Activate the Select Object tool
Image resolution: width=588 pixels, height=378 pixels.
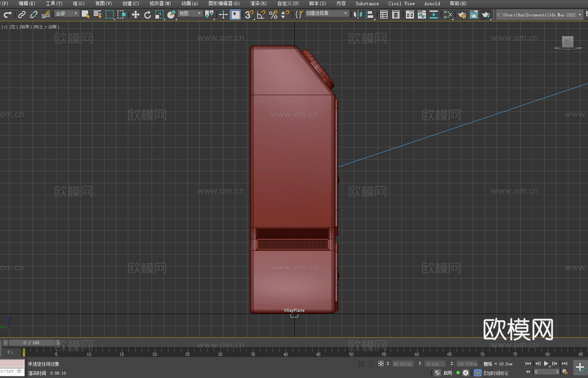point(85,14)
